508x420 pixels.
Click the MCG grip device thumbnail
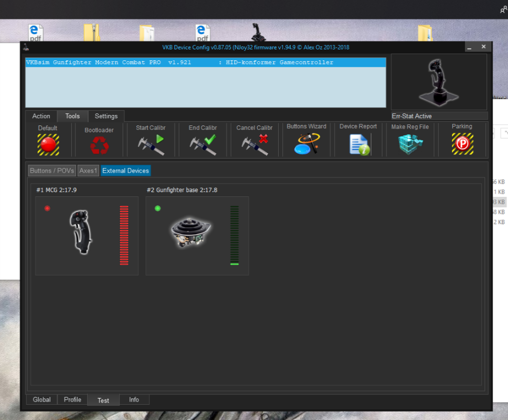pos(81,232)
